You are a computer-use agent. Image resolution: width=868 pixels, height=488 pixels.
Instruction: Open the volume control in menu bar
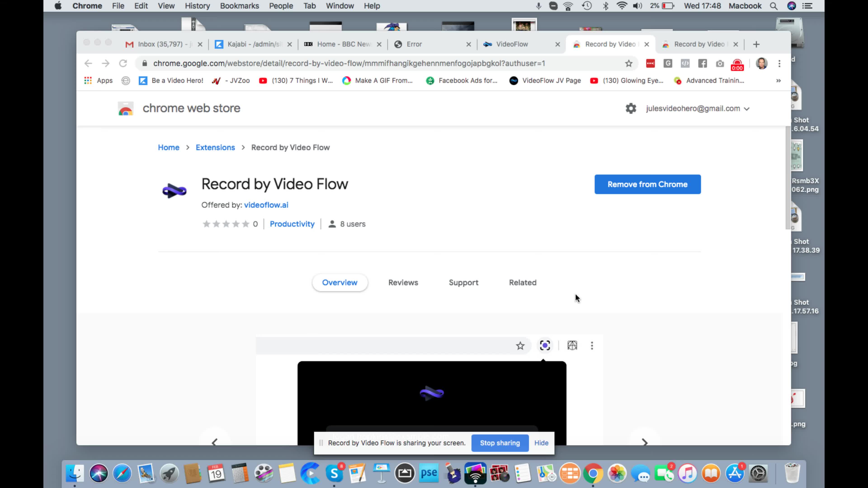(x=637, y=6)
